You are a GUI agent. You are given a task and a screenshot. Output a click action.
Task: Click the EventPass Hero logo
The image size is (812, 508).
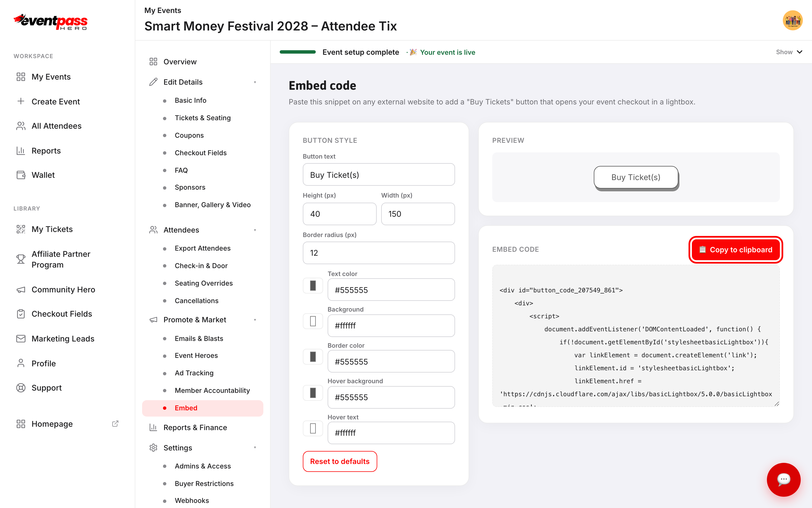click(50, 22)
